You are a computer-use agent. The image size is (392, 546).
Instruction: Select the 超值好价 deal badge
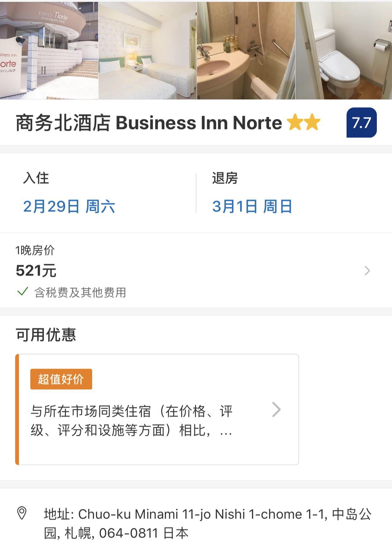click(61, 379)
